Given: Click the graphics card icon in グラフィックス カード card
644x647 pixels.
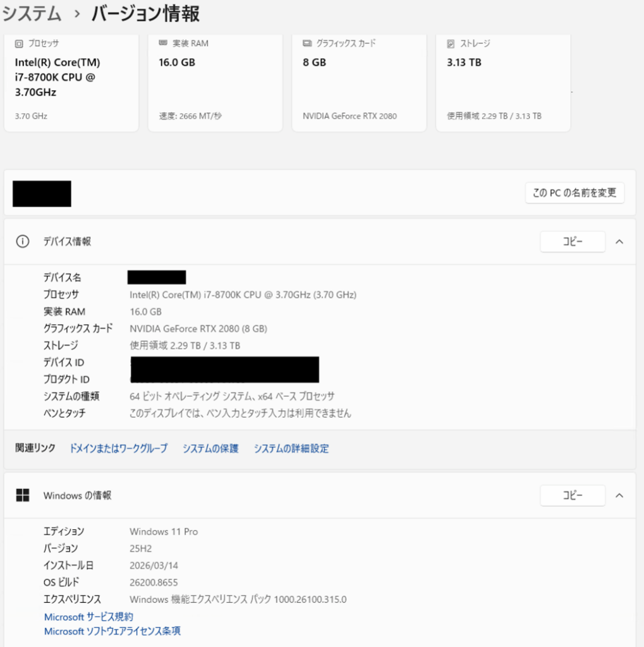Looking at the screenshot, I should tap(307, 43).
